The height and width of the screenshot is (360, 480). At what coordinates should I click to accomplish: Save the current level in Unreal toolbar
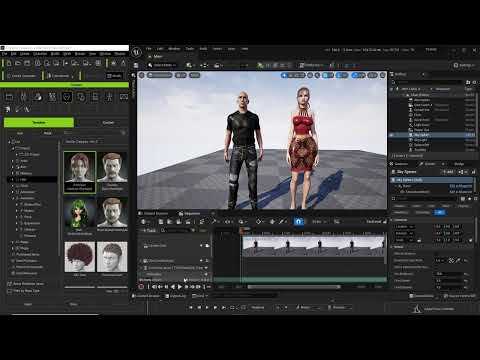pos(136,65)
